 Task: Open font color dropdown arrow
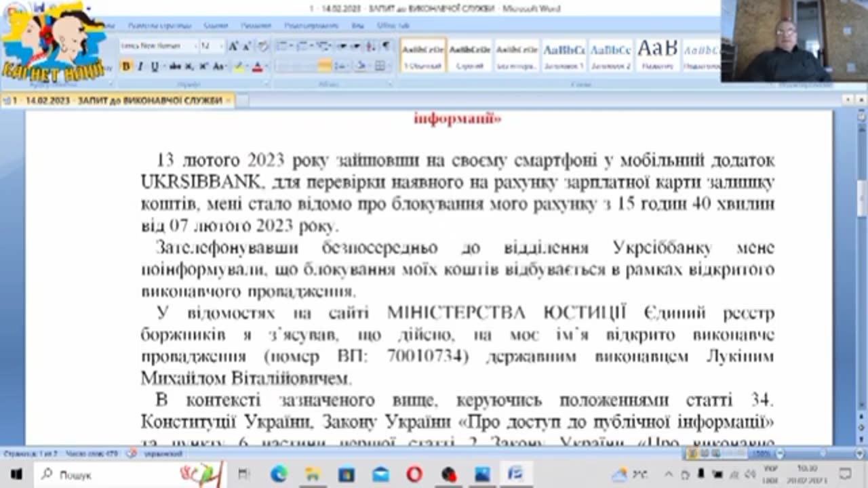(x=267, y=66)
